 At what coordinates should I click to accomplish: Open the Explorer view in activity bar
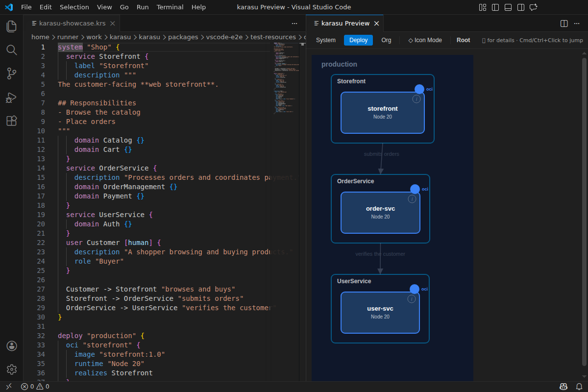12,26
